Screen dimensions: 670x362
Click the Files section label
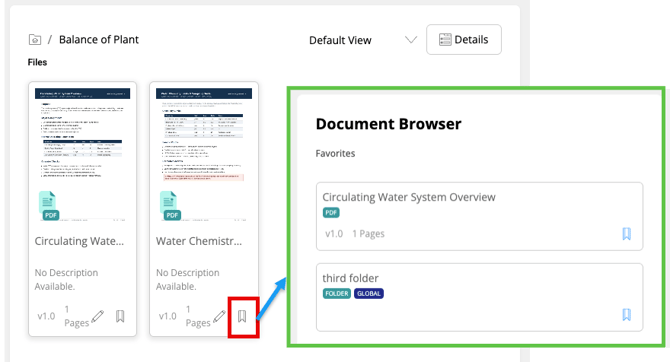point(37,62)
